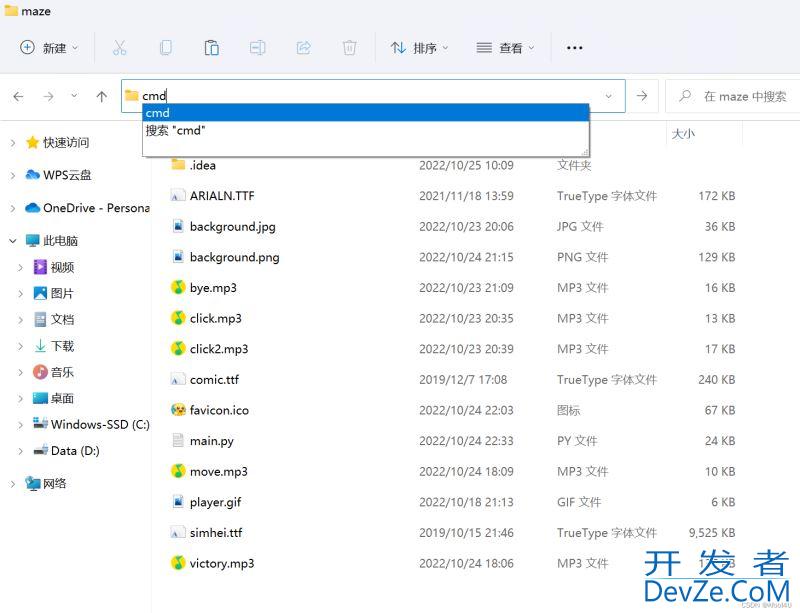
Task: Select background.png file name
Action: click(x=235, y=257)
